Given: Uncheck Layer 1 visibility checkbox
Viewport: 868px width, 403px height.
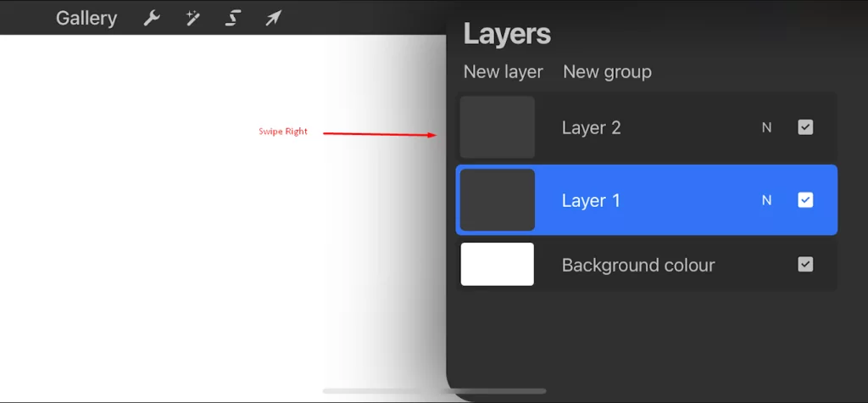Looking at the screenshot, I should [805, 199].
